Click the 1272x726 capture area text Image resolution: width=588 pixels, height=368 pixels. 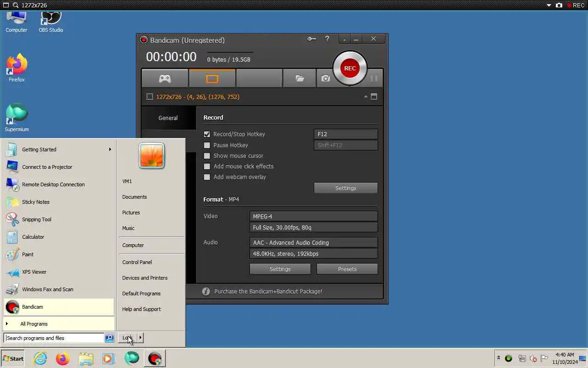pos(198,97)
